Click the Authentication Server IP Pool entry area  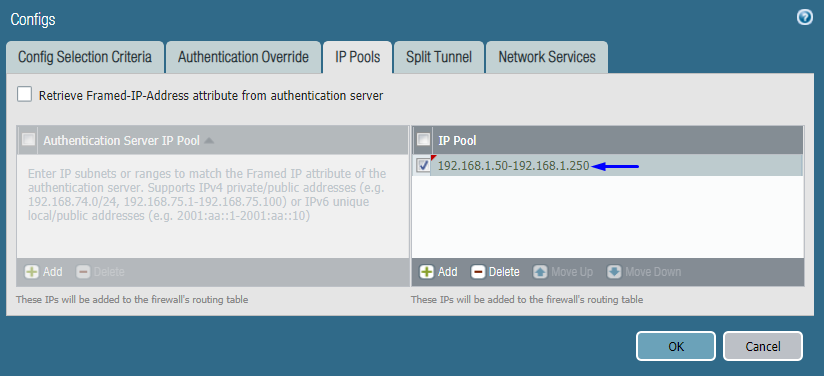[213, 206]
